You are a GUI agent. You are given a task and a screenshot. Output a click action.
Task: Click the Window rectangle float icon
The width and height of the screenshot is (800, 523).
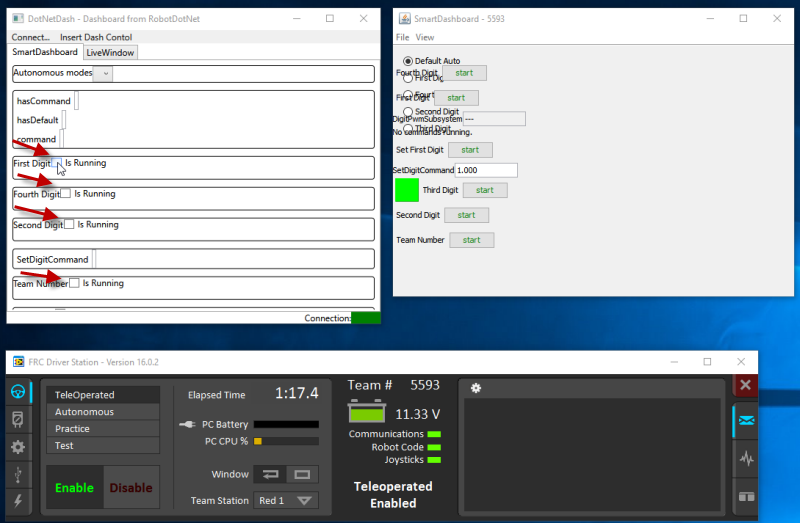pyautogui.click(x=302, y=475)
